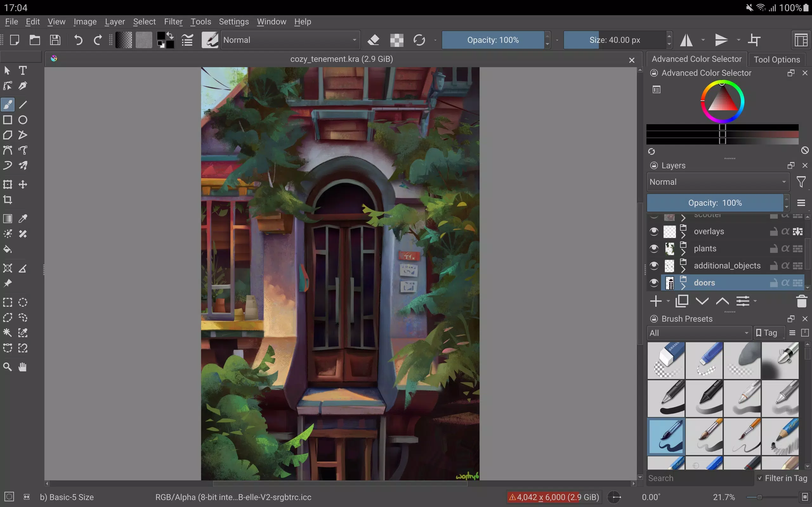Viewport: 812px width, 507px height.
Task: Open the Layer menu
Action: pyautogui.click(x=115, y=22)
